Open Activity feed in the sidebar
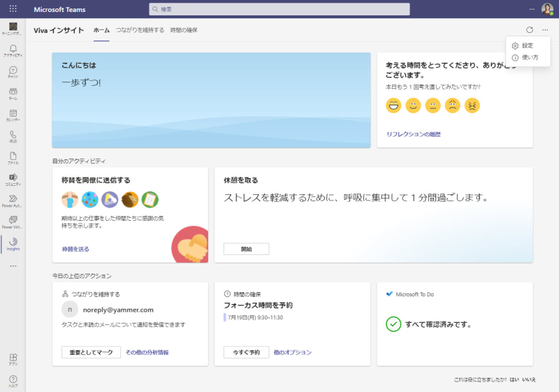The image size is (559, 392). click(13, 50)
